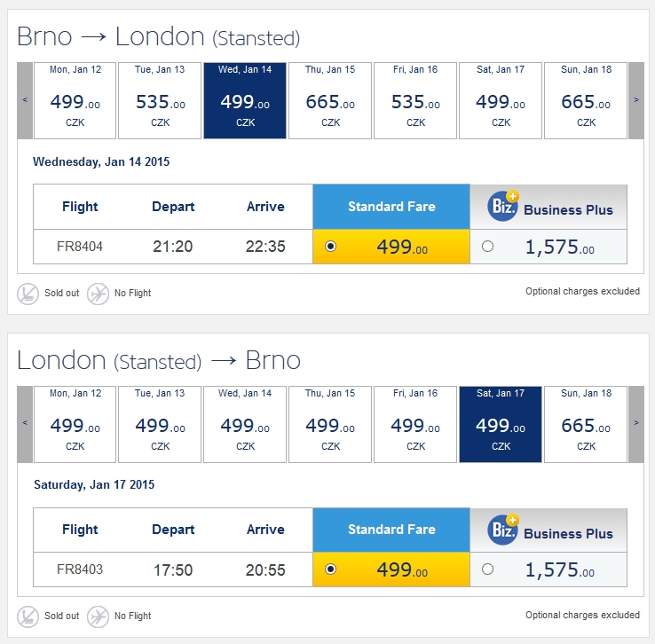Click the Sold out seat icon in return legend
The height and width of the screenshot is (644, 655).
28,617
